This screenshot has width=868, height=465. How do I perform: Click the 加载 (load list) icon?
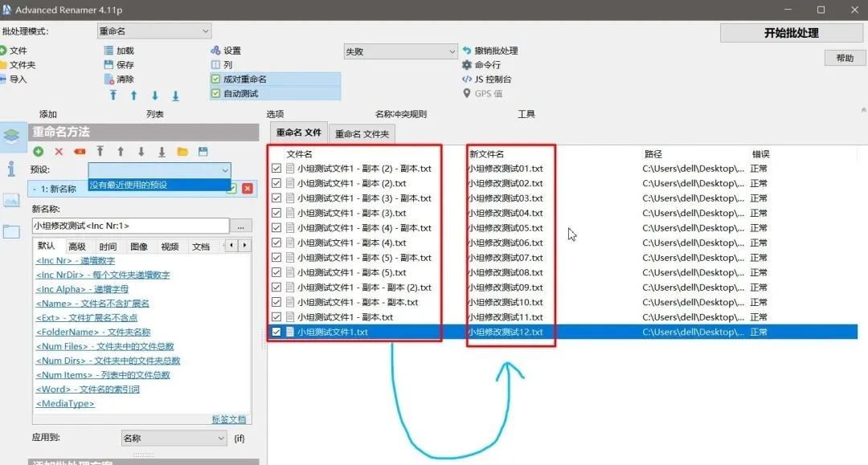(108, 51)
